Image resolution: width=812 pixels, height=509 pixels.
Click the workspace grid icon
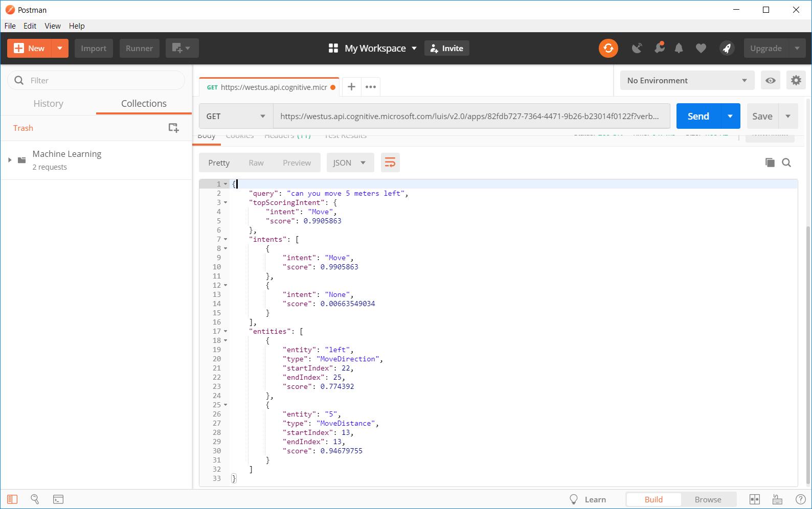333,48
